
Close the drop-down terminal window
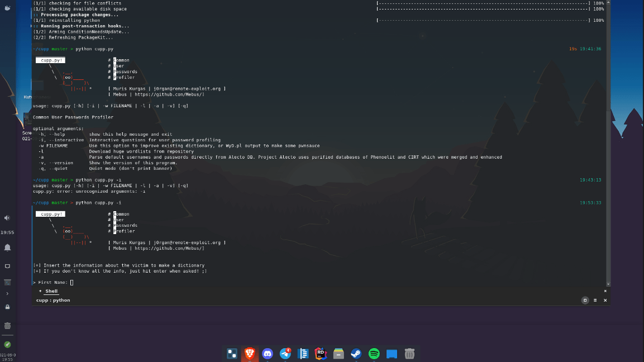pos(605,301)
